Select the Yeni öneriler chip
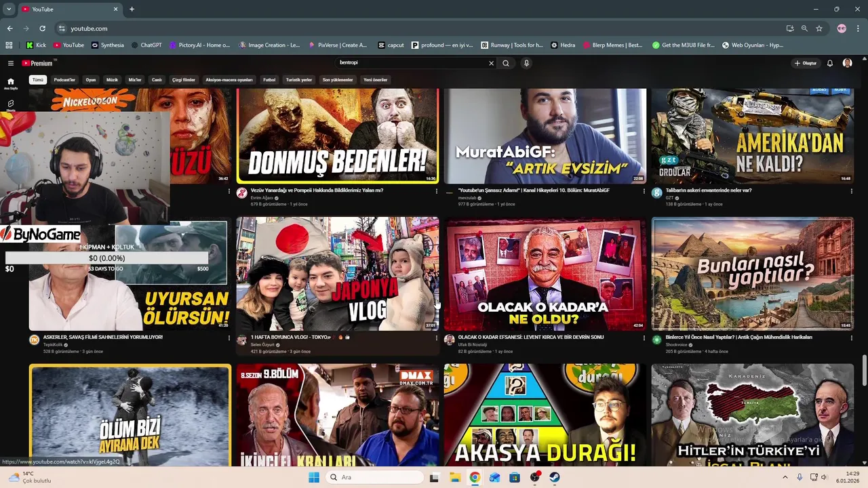Viewport: 868px width, 488px height. tap(375, 80)
